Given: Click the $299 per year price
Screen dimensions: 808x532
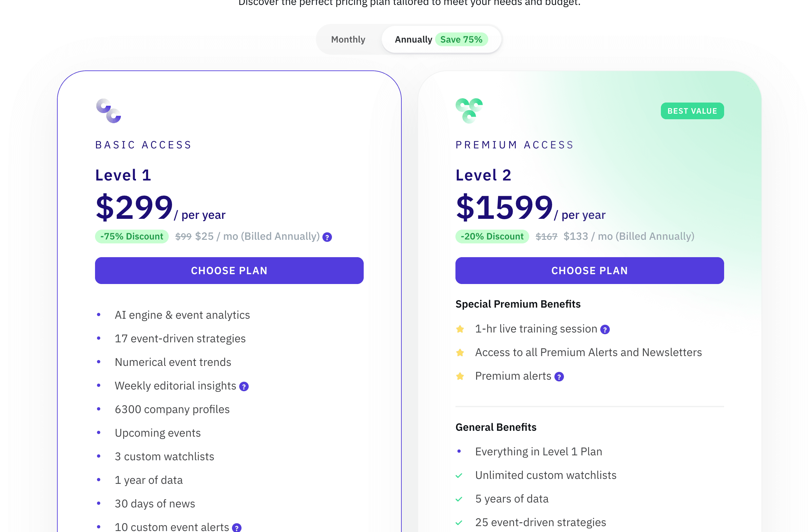Looking at the screenshot, I should pos(160,207).
